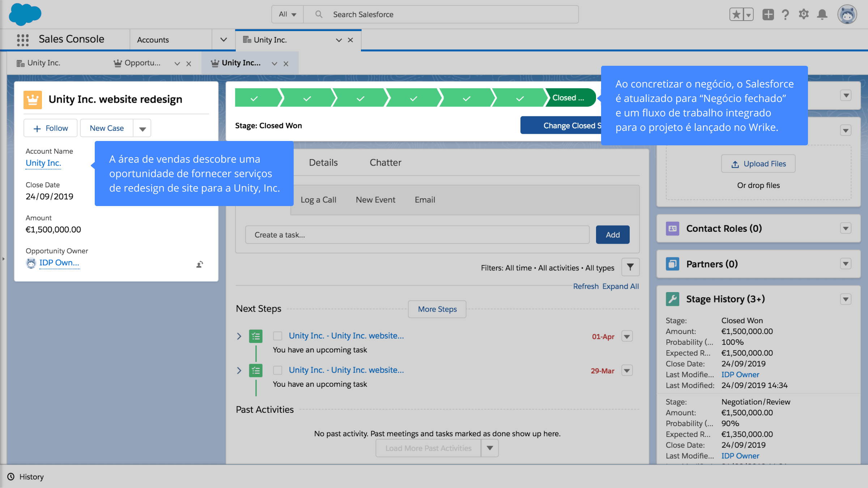Open the Unity Inc. workspace tab menu chevron
868x488 pixels.
pyautogui.click(x=339, y=40)
